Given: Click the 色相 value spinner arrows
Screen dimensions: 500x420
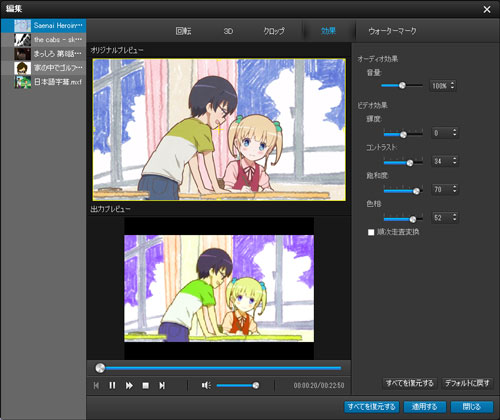Looking at the screenshot, I should [454, 218].
